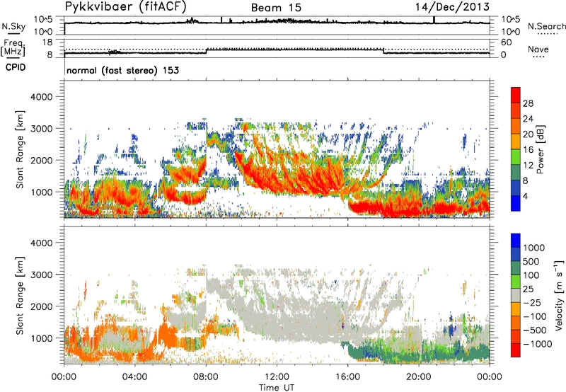The width and height of the screenshot is (566, 392).
Task: Click the 28 tick on power colorbar
Action: [528, 103]
